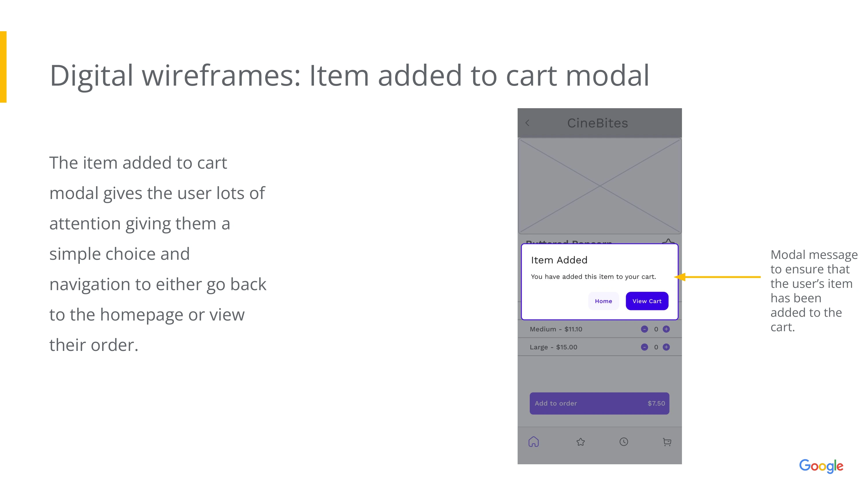
Task: Click the Google logo
Action: [x=821, y=466]
